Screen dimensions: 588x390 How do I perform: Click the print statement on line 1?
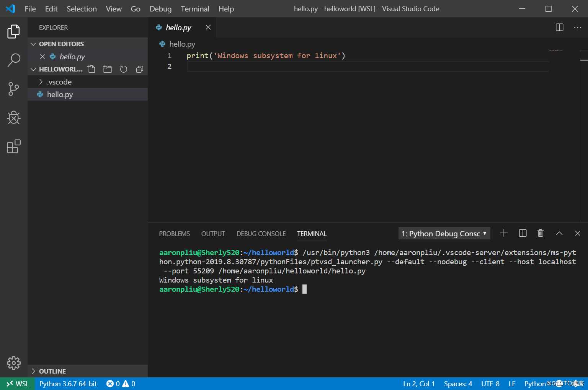point(266,56)
